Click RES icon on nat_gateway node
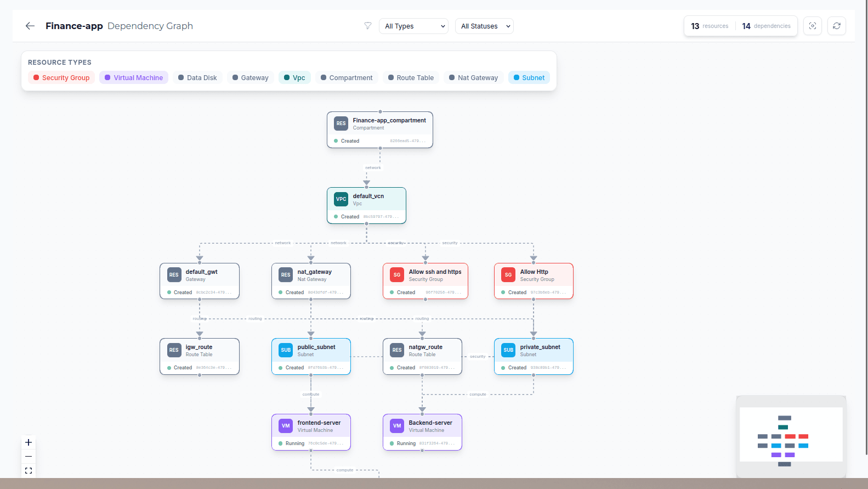Viewport: 868px width, 489px height. [286, 275]
